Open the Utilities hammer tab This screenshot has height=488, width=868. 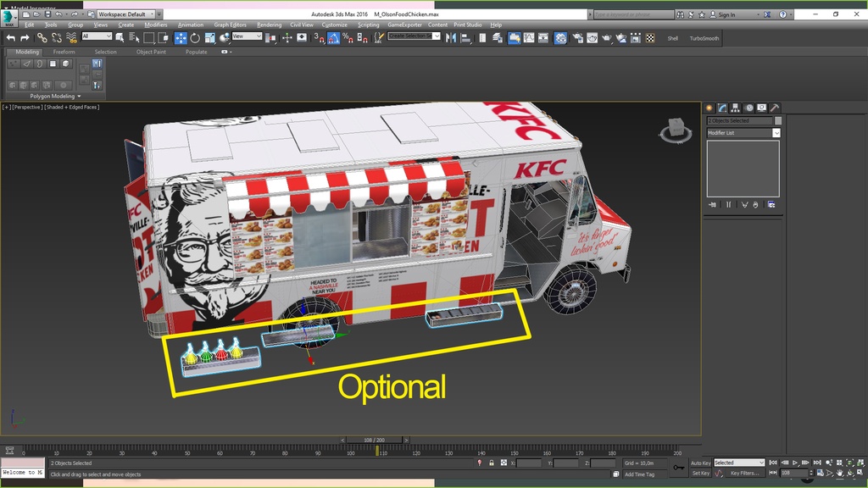(x=775, y=108)
